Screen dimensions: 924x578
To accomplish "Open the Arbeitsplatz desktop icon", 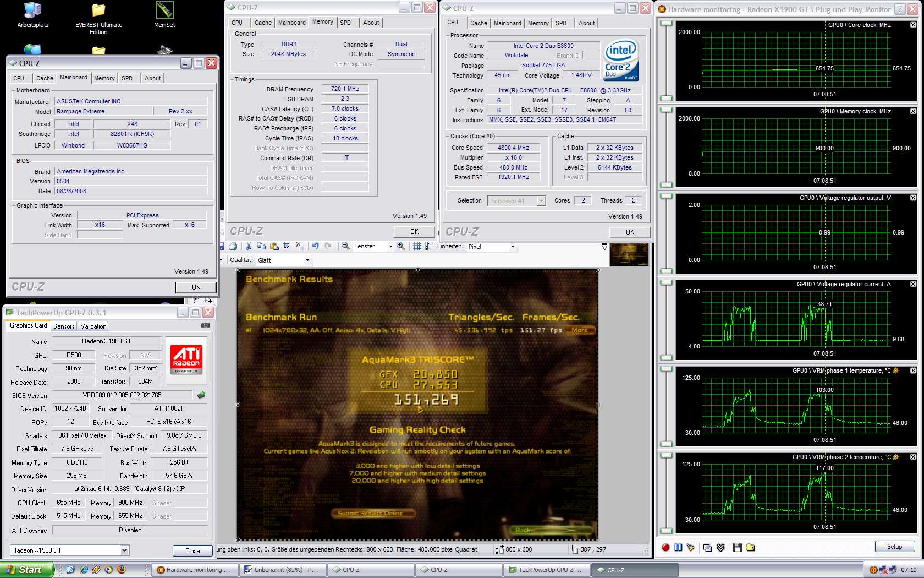I will [33, 15].
